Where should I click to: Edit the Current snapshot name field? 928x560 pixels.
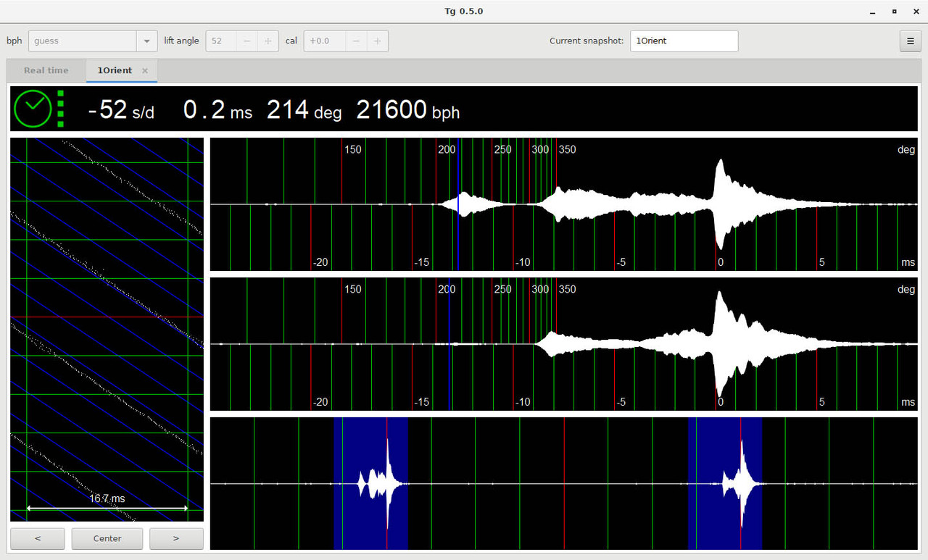tap(684, 41)
